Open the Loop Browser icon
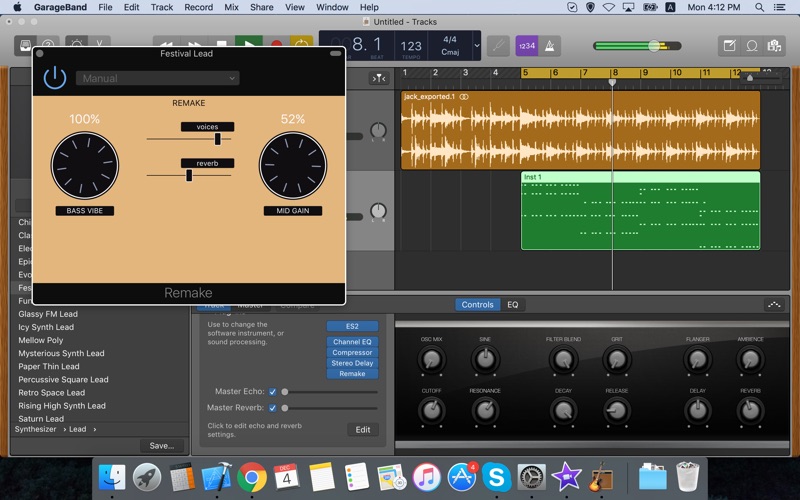This screenshot has height=500, width=800. point(752,46)
